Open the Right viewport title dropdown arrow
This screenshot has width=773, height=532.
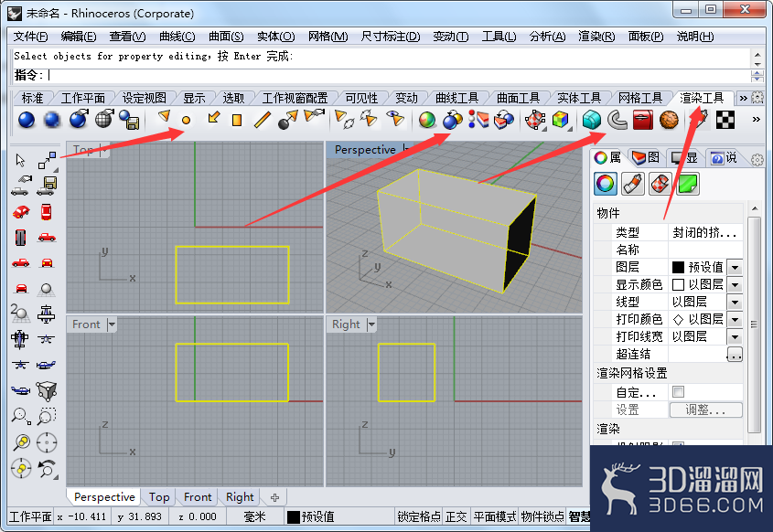(371, 325)
